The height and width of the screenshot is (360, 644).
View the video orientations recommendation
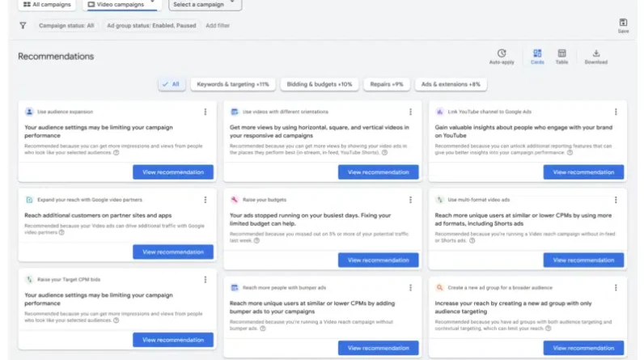(x=379, y=172)
